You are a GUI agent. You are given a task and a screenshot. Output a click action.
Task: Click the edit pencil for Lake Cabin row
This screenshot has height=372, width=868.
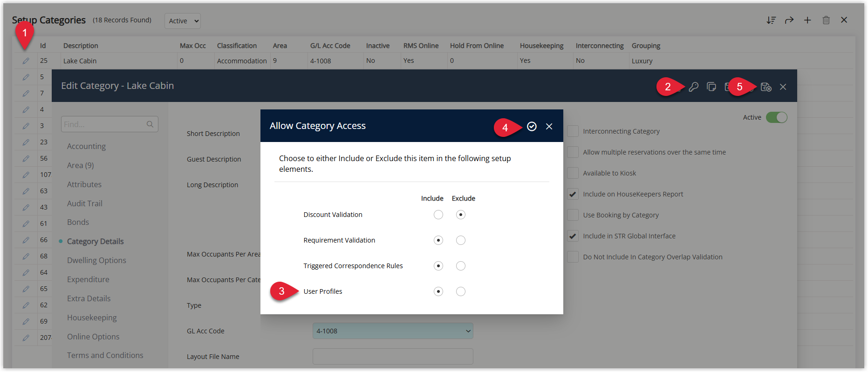tap(26, 61)
